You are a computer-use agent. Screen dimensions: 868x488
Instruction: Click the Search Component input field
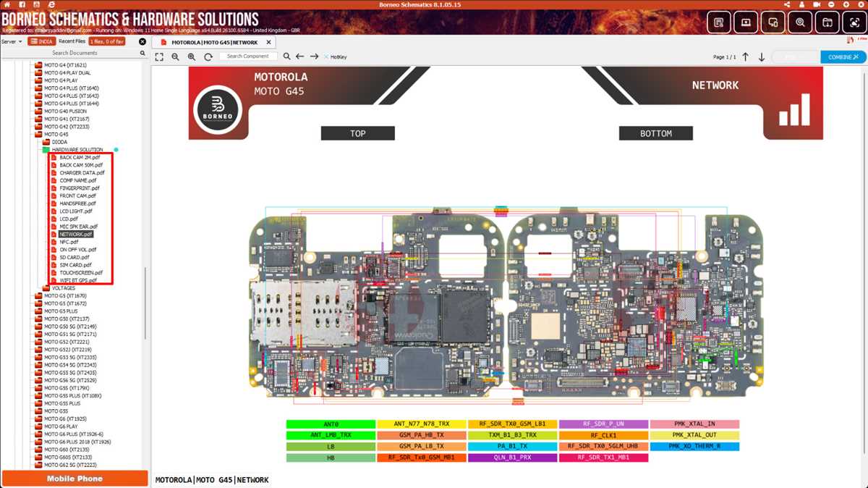[248, 56]
